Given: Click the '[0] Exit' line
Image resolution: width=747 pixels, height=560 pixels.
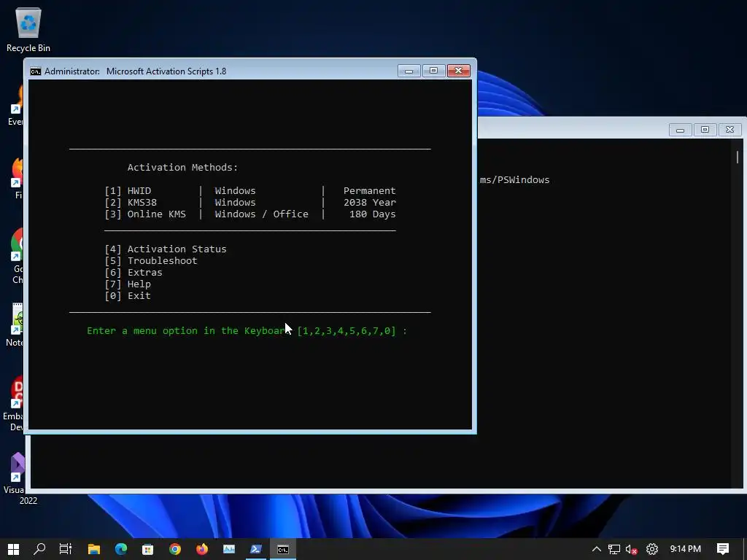Looking at the screenshot, I should (128, 296).
